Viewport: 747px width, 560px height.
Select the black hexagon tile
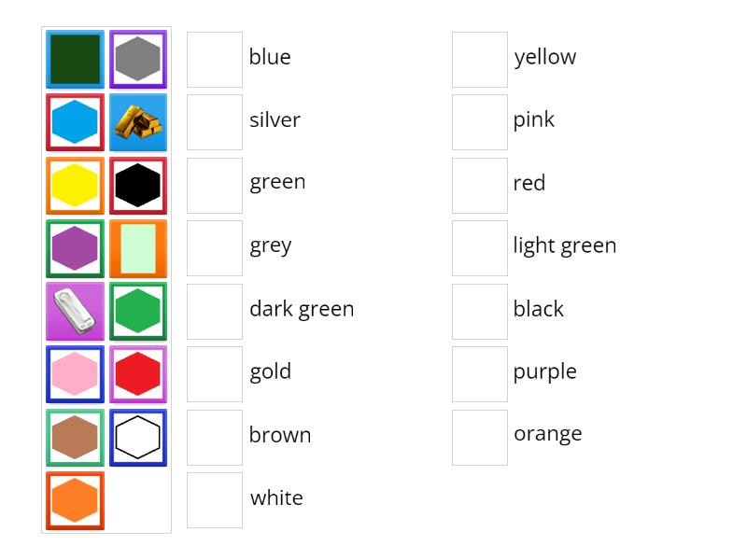138,185
